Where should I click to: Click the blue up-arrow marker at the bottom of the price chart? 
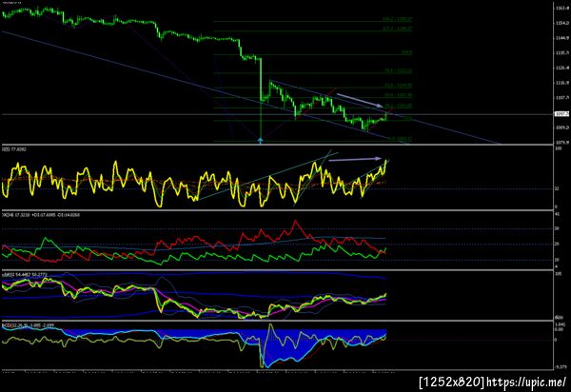click(261, 141)
